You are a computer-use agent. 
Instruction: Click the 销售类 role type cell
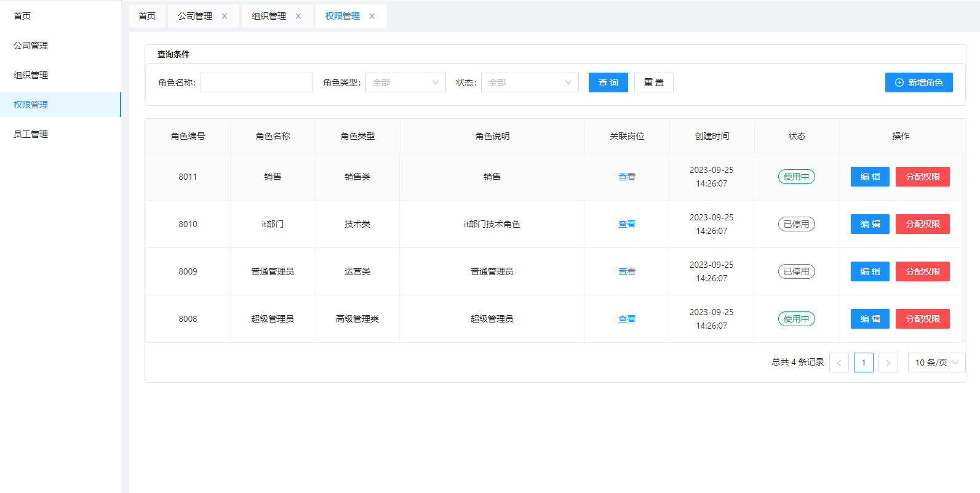click(357, 177)
